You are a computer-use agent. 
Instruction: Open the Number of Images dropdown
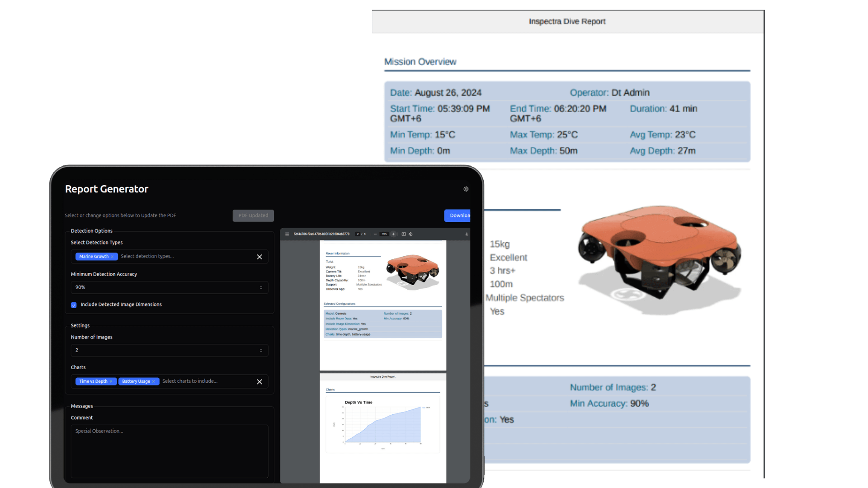coord(169,351)
